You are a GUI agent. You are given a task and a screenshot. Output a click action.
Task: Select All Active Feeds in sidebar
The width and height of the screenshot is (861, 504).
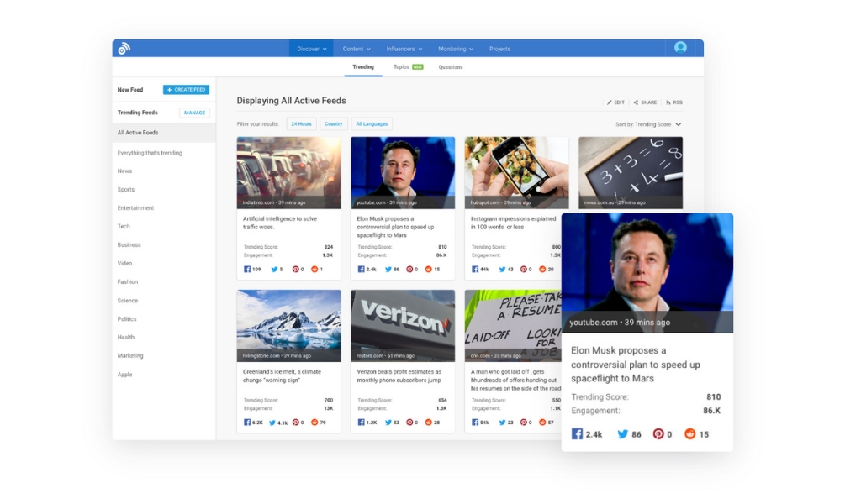tap(164, 133)
